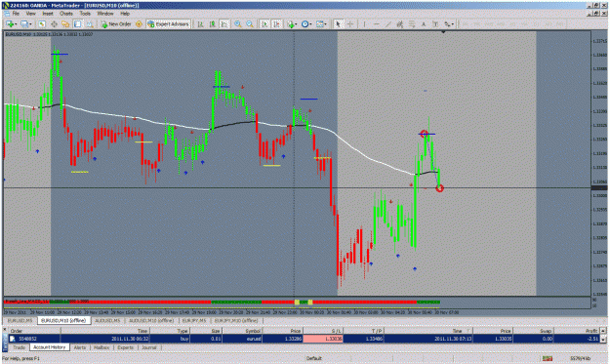Open the Trade terminal tab
Viewport: 610px width, 364px height.
click(19, 347)
